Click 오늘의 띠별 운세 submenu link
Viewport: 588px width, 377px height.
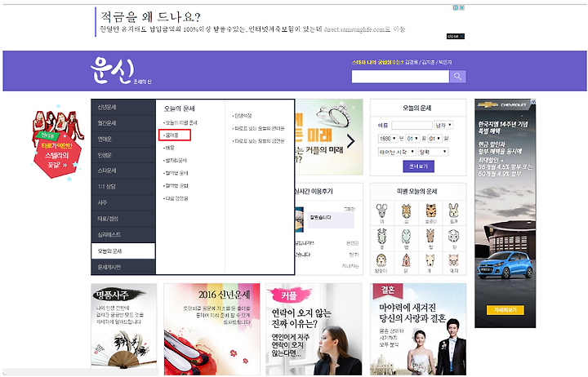(x=180, y=122)
